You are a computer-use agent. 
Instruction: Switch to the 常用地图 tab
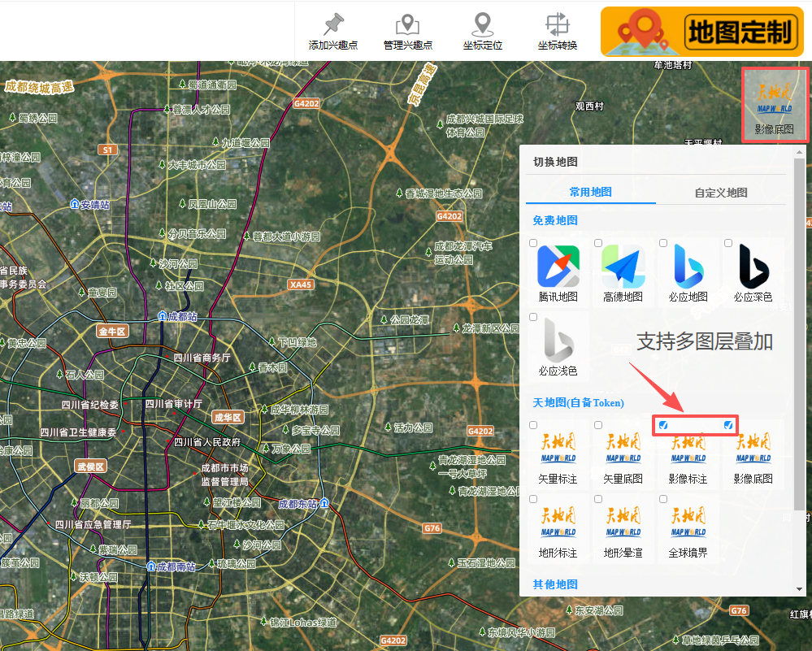click(591, 192)
